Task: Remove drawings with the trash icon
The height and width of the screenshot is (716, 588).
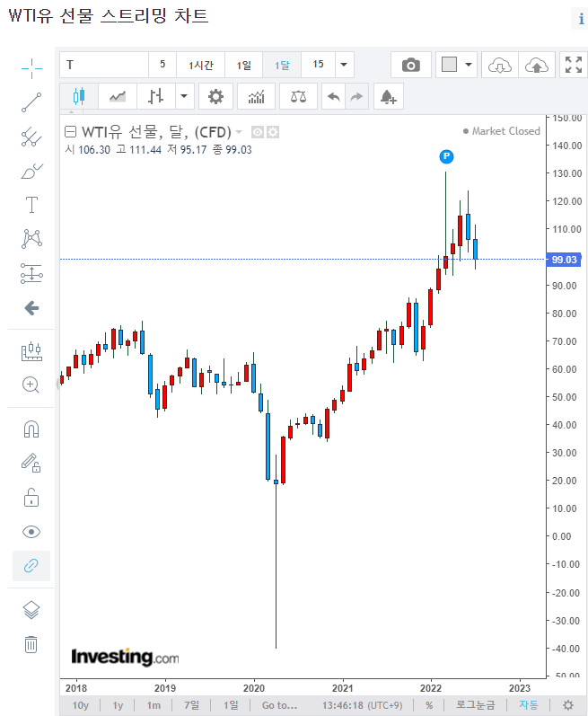Action: tap(31, 644)
